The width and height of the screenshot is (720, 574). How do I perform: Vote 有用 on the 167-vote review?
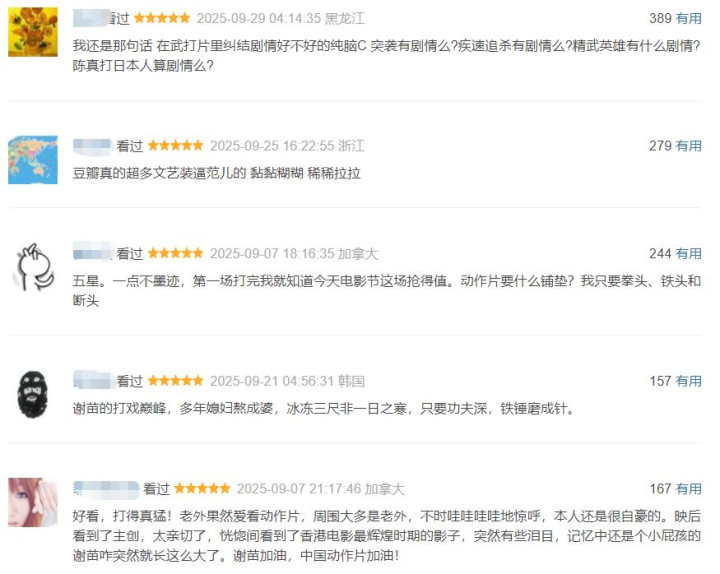pos(688,489)
